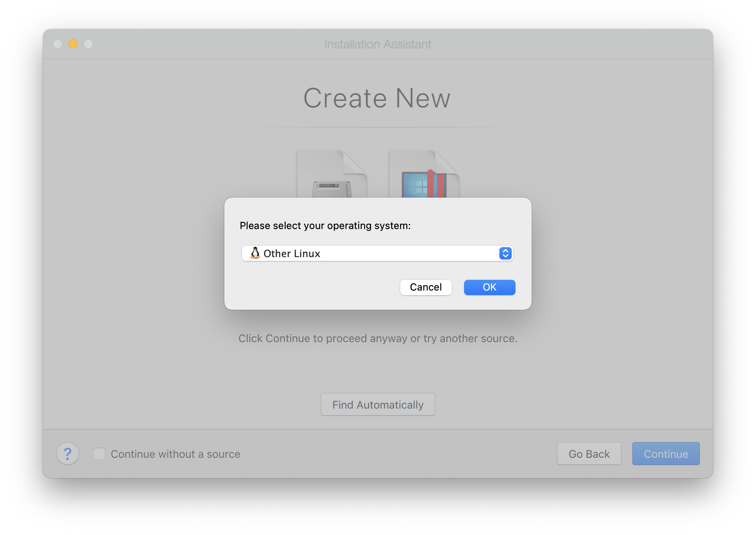Click the Create New heading
Screen dimensions: 756x535
pyautogui.click(x=377, y=98)
